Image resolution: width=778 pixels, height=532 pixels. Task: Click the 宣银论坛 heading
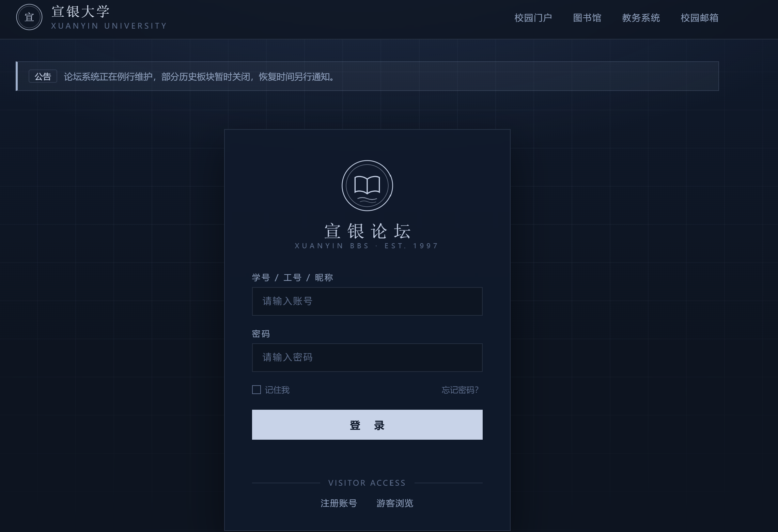[367, 231]
